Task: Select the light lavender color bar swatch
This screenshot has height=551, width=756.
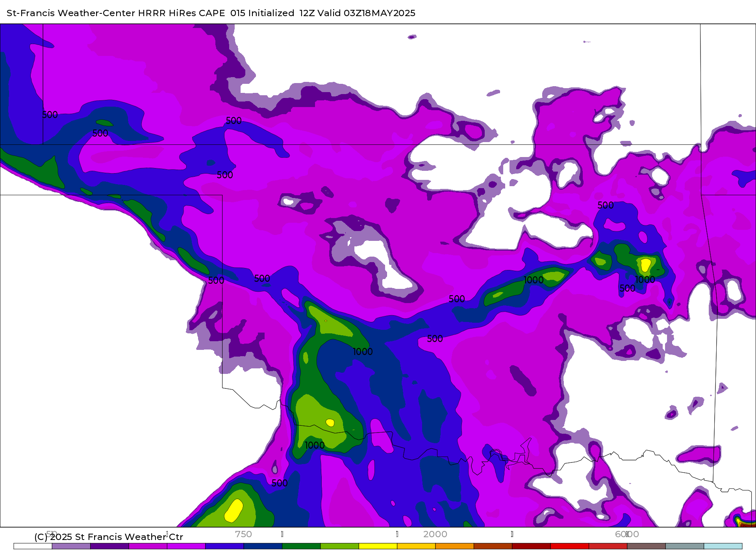Action: 71,546
